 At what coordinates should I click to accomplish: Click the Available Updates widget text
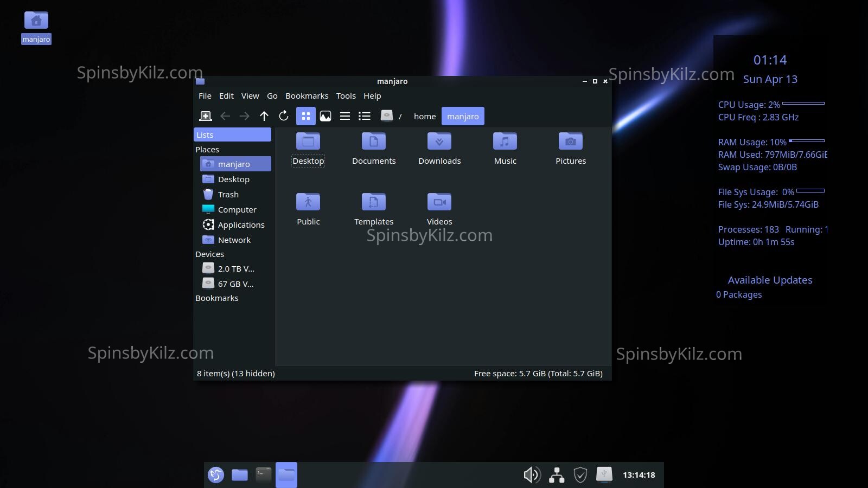click(770, 280)
